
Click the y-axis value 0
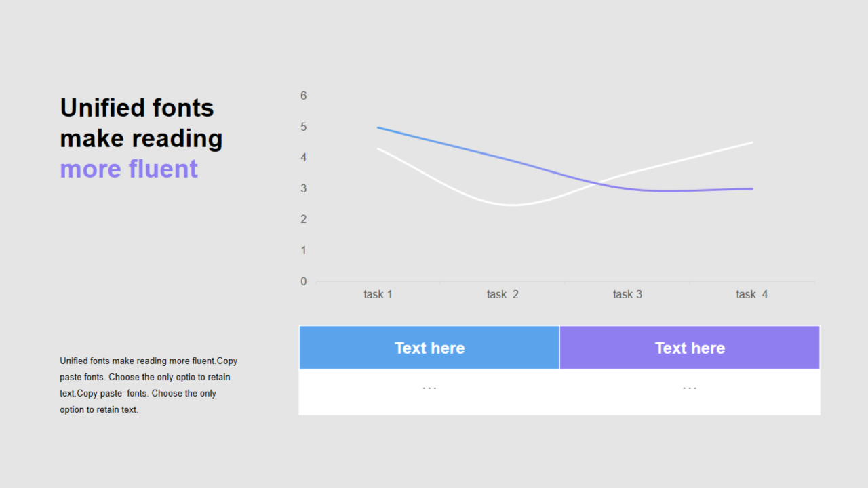pos(304,281)
